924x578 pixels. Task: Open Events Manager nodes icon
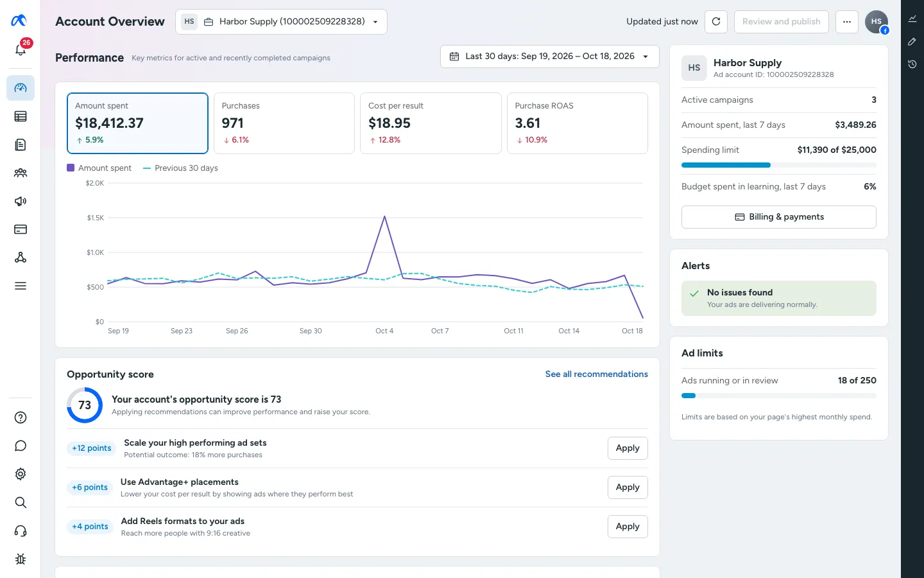21,258
